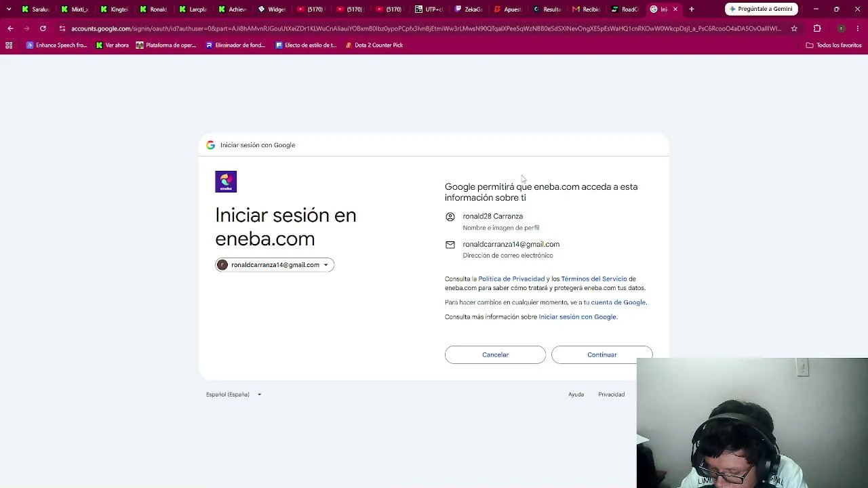Open Efecto de estilo de t... bookmark
This screenshot has height=488, width=868.
tap(306, 45)
